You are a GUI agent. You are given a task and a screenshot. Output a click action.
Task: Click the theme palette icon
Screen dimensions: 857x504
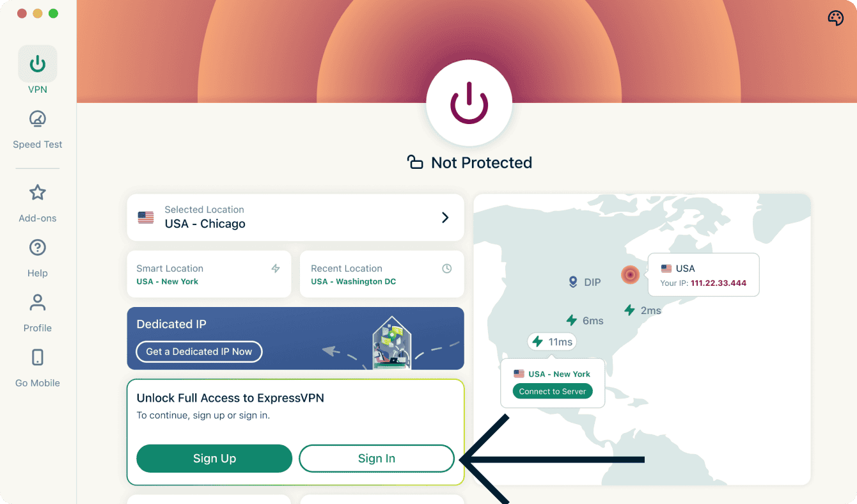pyautogui.click(x=835, y=18)
